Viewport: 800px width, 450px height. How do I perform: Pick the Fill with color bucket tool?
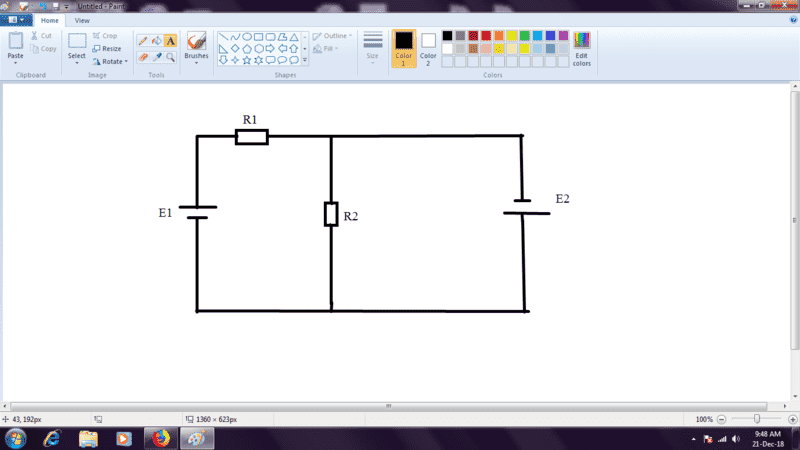coord(156,41)
